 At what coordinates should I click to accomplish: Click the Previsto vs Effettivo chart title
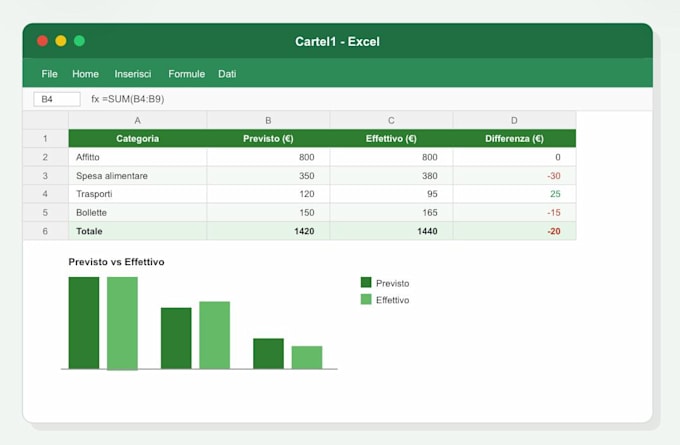[x=116, y=262]
